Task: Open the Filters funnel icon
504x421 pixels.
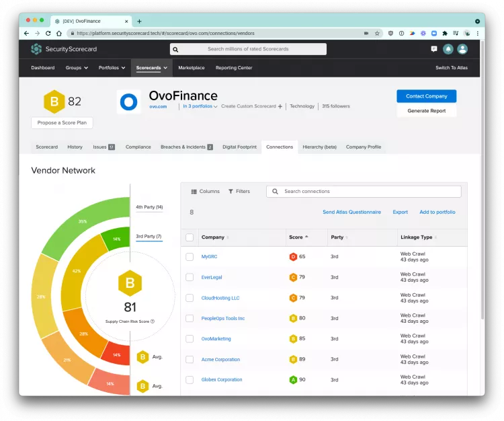Action: (230, 192)
